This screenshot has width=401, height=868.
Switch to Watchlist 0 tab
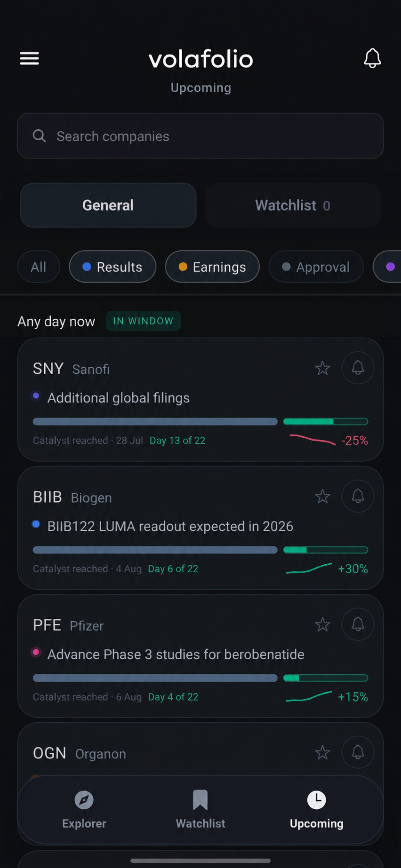pos(293,205)
